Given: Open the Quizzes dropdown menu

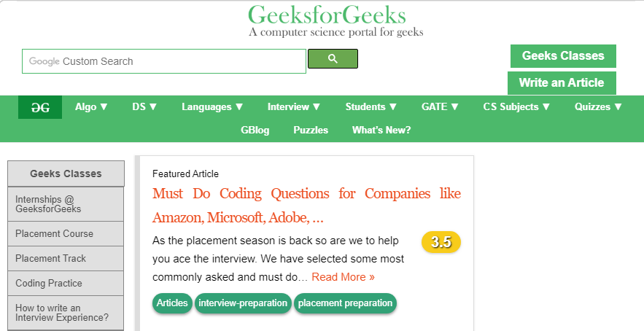Looking at the screenshot, I should point(598,106).
